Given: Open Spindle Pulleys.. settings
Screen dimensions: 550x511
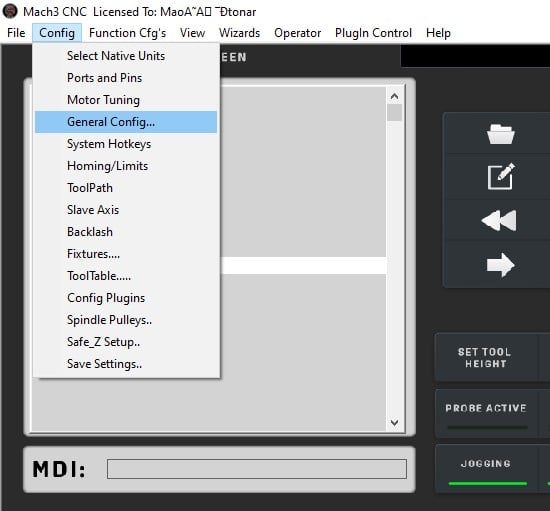Looking at the screenshot, I should click(126, 320).
